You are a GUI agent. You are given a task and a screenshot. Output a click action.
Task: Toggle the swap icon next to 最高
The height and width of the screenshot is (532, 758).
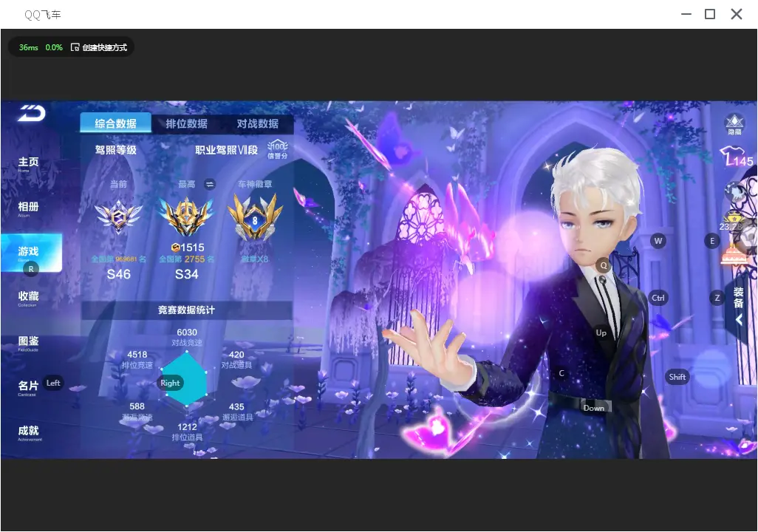[x=209, y=184]
